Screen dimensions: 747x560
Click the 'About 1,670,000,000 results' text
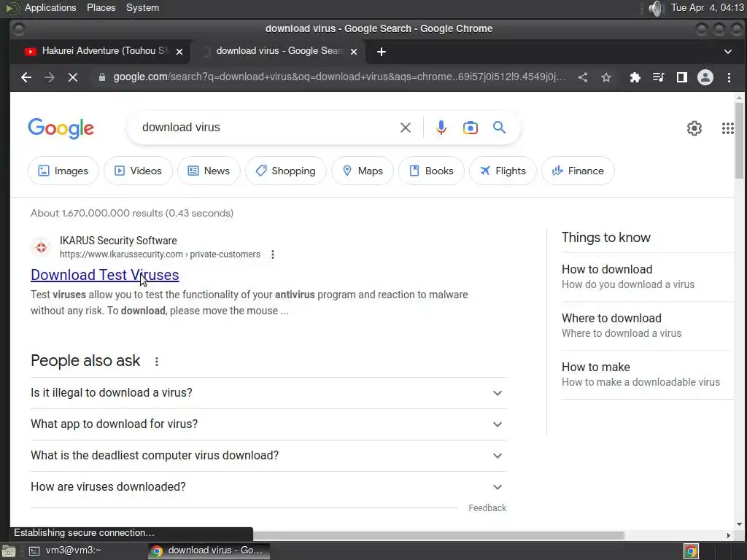[x=132, y=214]
